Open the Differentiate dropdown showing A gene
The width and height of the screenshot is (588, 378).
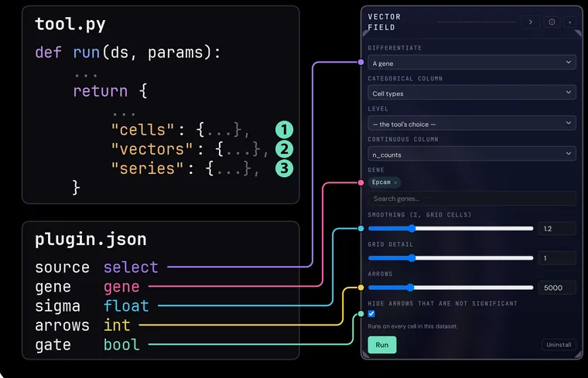point(472,63)
